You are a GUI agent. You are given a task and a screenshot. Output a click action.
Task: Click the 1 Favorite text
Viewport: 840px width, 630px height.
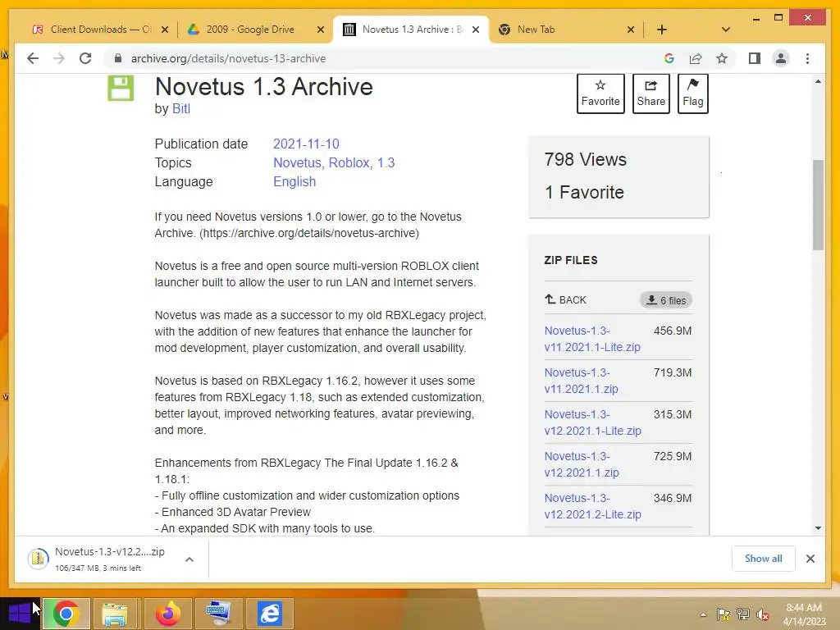(x=584, y=192)
